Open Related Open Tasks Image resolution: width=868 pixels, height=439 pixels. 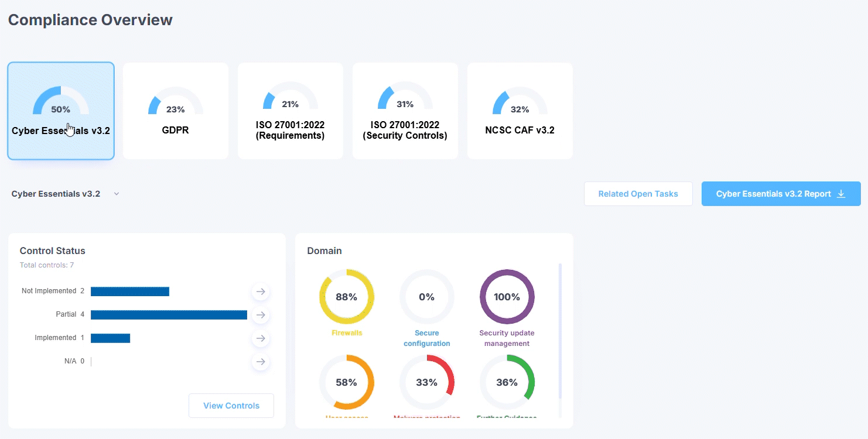638,194
